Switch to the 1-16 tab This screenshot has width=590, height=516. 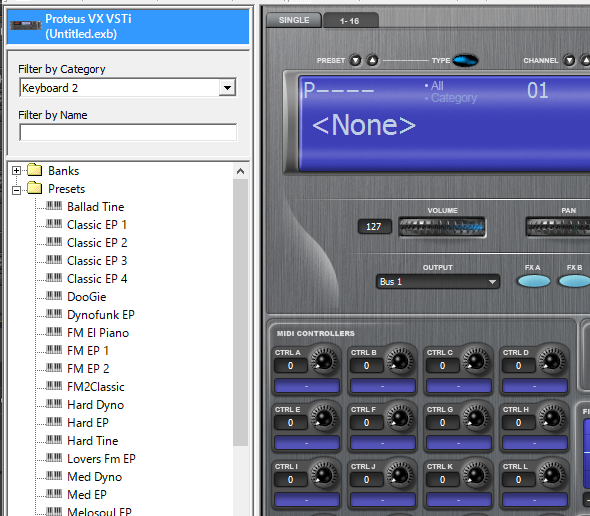pyautogui.click(x=350, y=21)
